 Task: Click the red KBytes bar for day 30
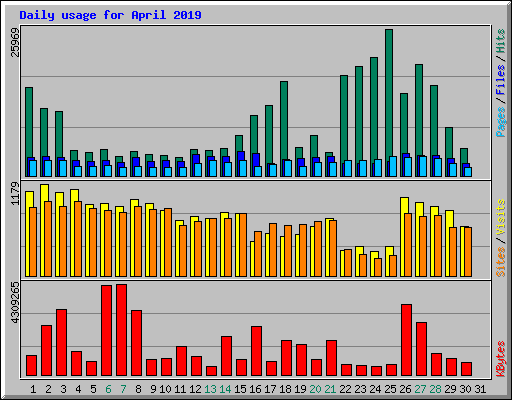tap(467, 369)
